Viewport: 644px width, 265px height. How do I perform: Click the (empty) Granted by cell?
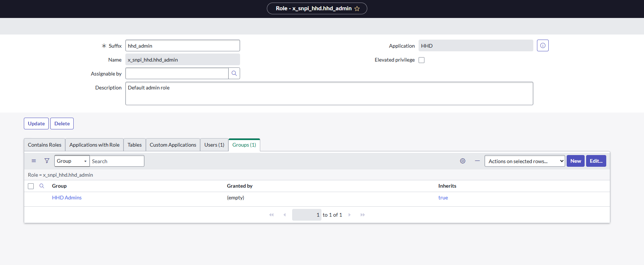235,198
